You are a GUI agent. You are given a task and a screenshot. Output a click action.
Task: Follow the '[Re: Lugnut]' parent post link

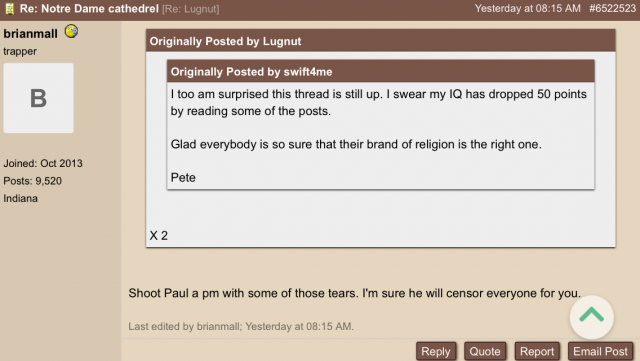click(191, 9)
